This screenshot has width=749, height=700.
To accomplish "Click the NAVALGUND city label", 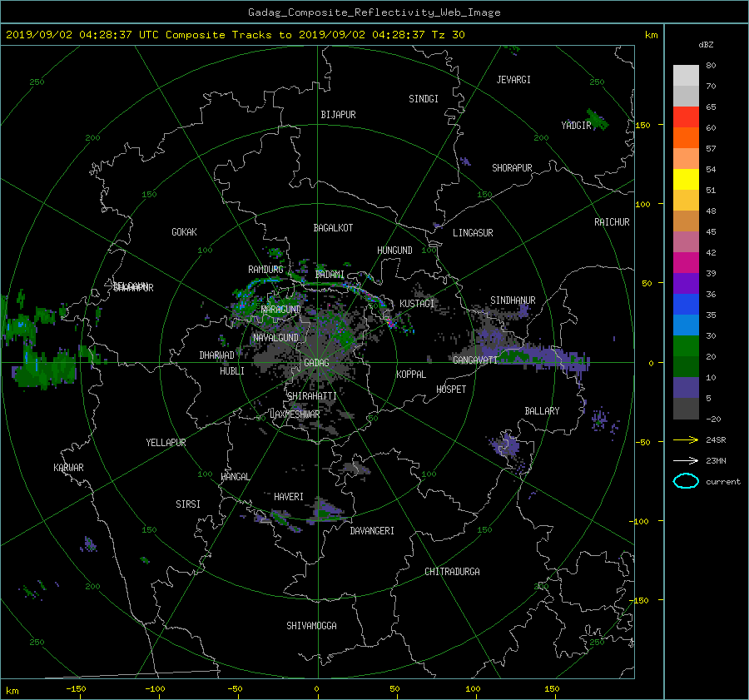I will pyautogui.click(x=275, y=338).
